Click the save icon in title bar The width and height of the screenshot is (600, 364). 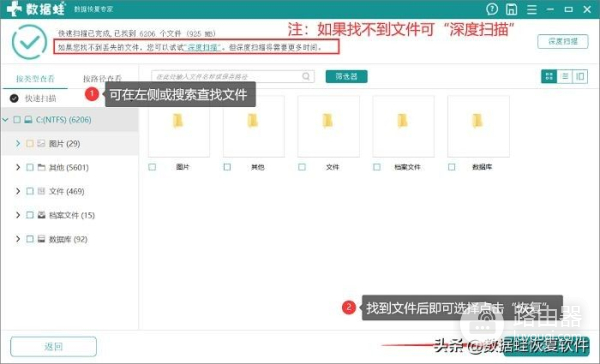click(x=512, y=9)
